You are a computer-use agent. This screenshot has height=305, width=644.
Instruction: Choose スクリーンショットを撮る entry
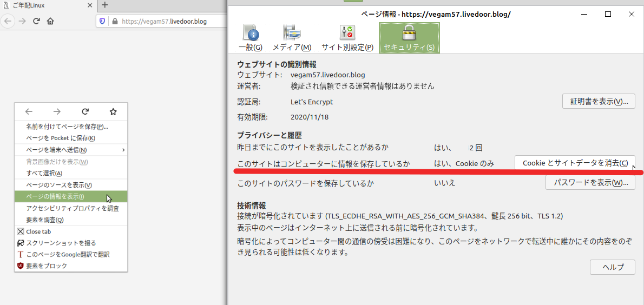point(71,243)
